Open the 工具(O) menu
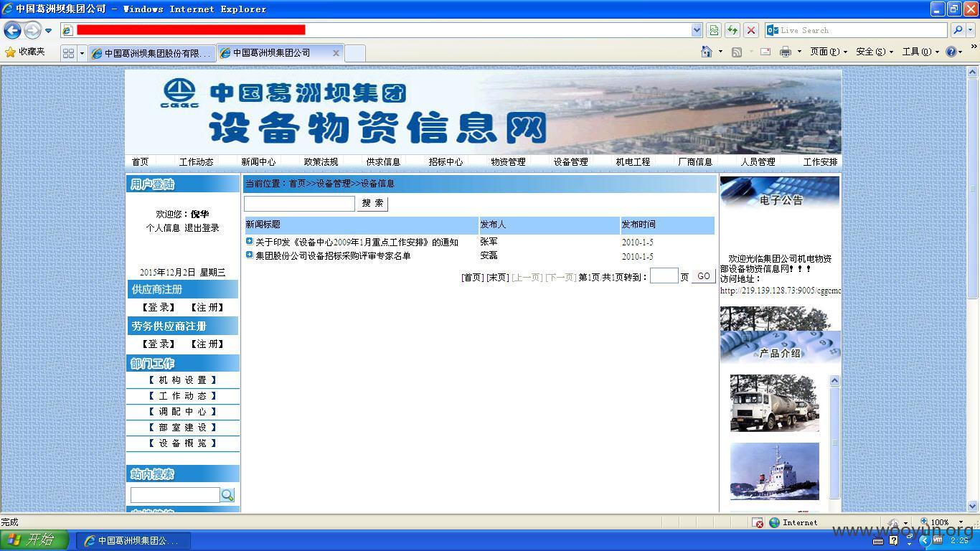980x551 pixels. coord(920,52)
